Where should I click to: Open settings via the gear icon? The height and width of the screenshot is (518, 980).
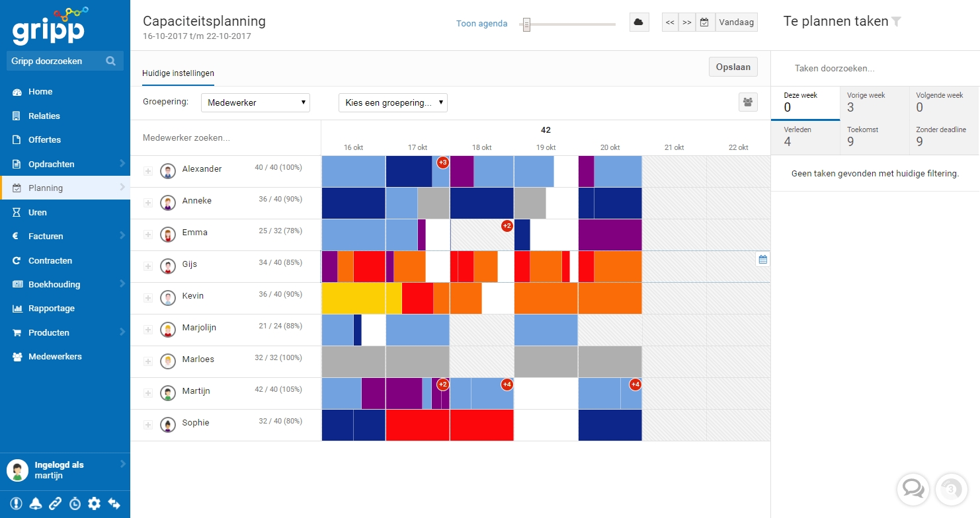[94, 503]
